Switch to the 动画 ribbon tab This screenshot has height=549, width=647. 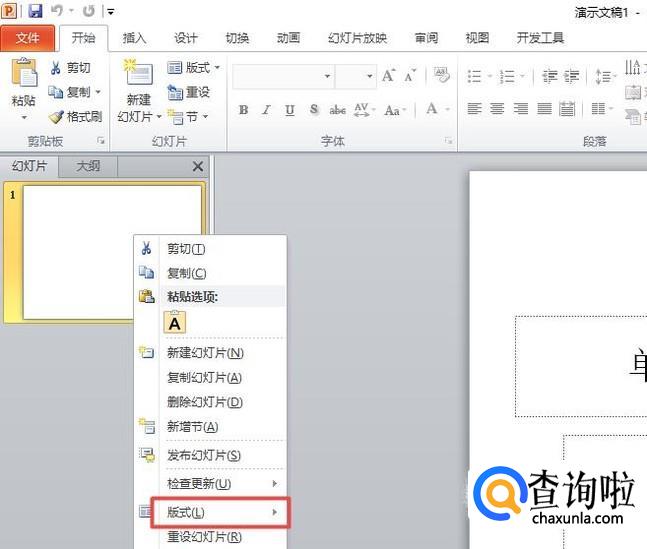[288, 38]
